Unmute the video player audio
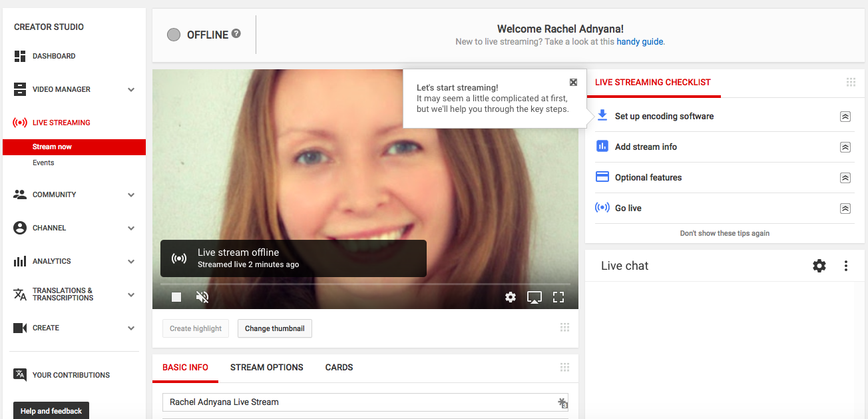The height and width of the screenshot is (419, 868). coord(202,297)
